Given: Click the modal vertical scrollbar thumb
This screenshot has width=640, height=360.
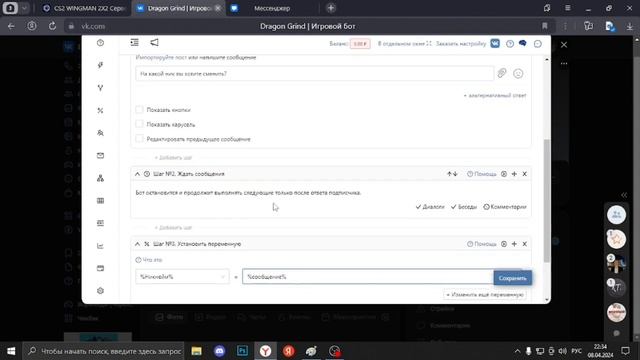Looking at the screenshot, I should pyautogui.click(x=547, y=201).
